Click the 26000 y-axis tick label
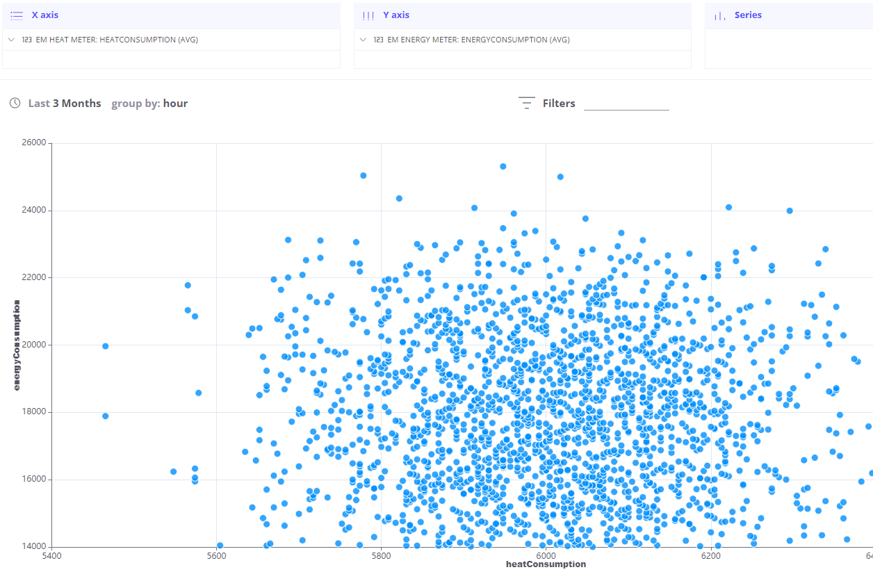This screenshot has width=873, height=588. [34, 143]
